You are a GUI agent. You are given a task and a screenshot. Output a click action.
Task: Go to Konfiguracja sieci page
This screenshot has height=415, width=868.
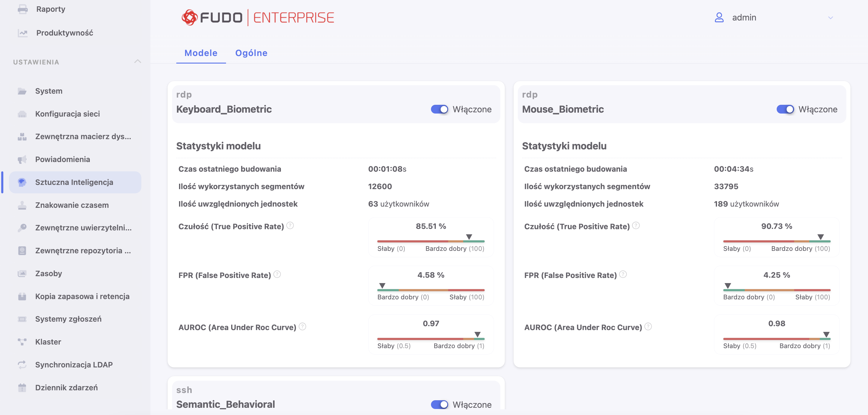pyautogui.click(x=68, y=114)
